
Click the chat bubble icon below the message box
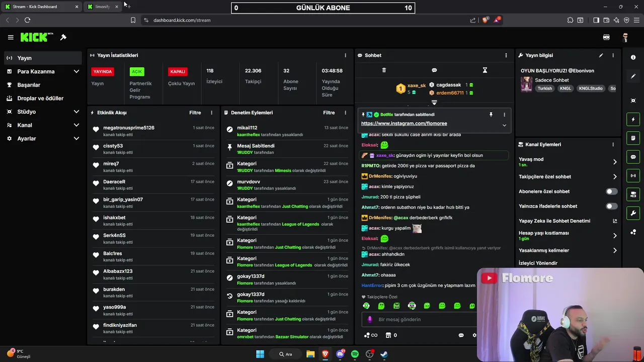pos(461,335)
